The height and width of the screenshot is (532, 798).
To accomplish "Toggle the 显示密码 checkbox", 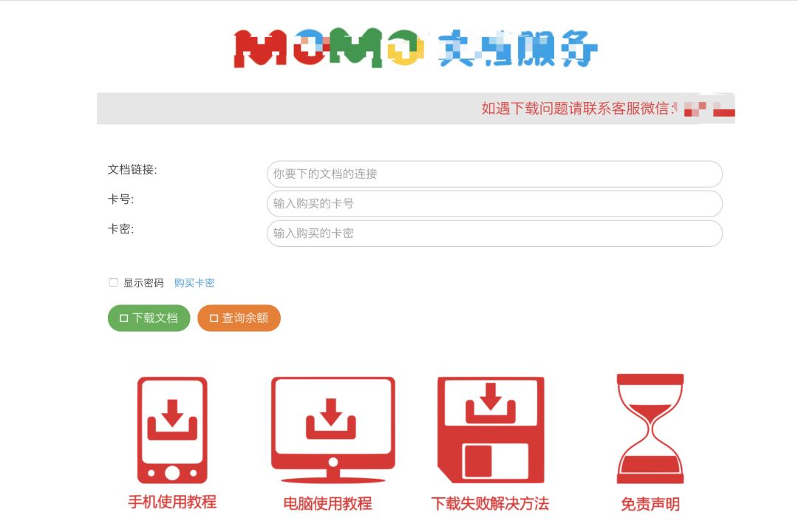I will coord(114,282).
